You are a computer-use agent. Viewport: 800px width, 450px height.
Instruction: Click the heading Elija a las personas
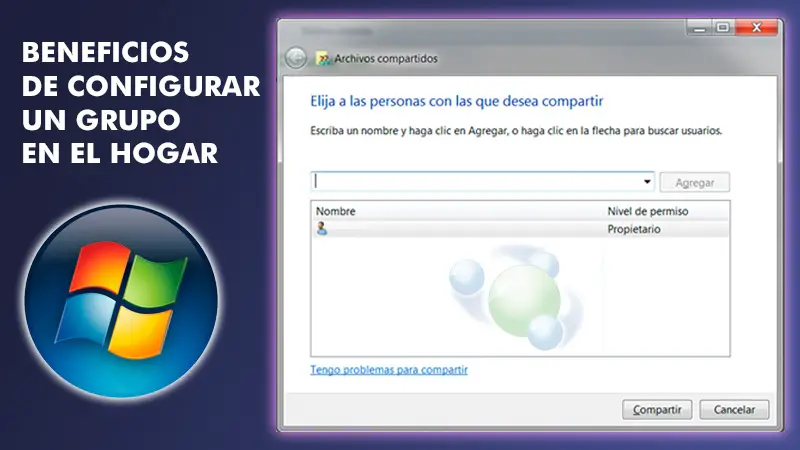point(457,101)
